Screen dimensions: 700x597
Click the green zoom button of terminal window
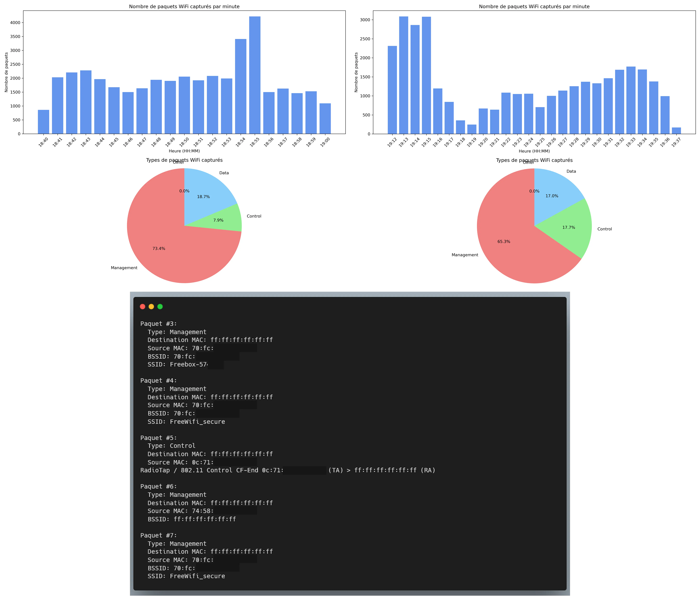(x=160, y=307)
